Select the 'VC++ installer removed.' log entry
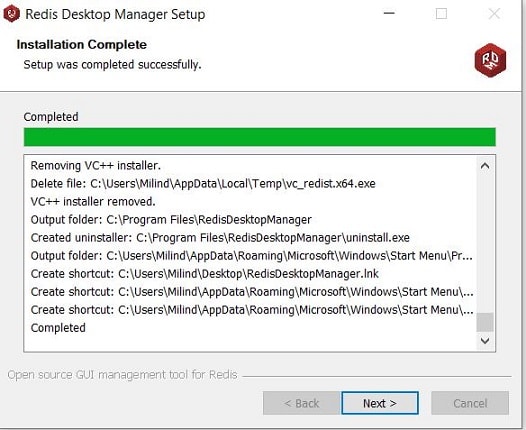526x430 pixels. coord(93,202)
